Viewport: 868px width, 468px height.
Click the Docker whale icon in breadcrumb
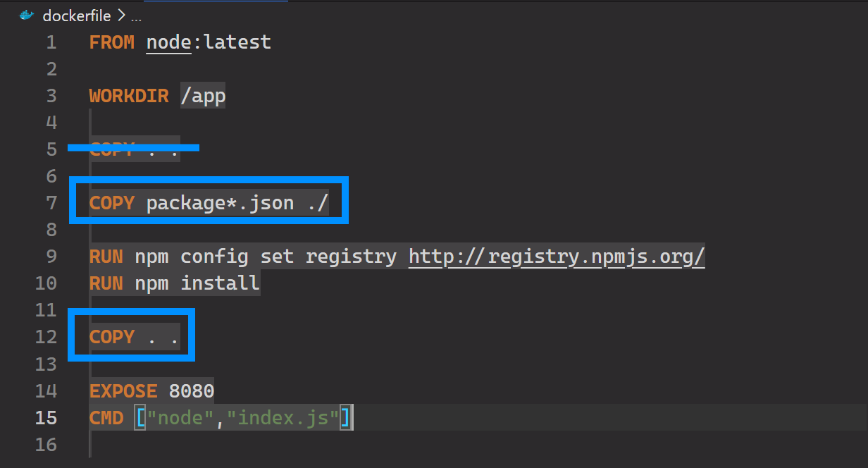point(27,15)
